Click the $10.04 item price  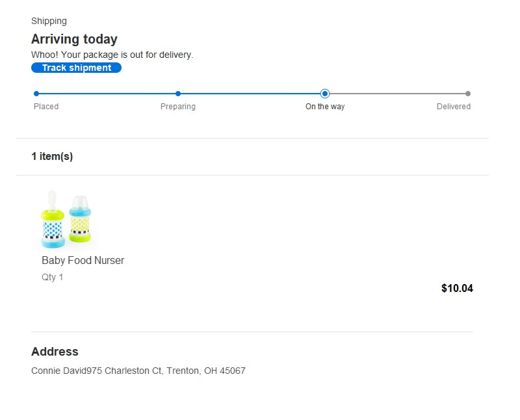tap(457, 289)
